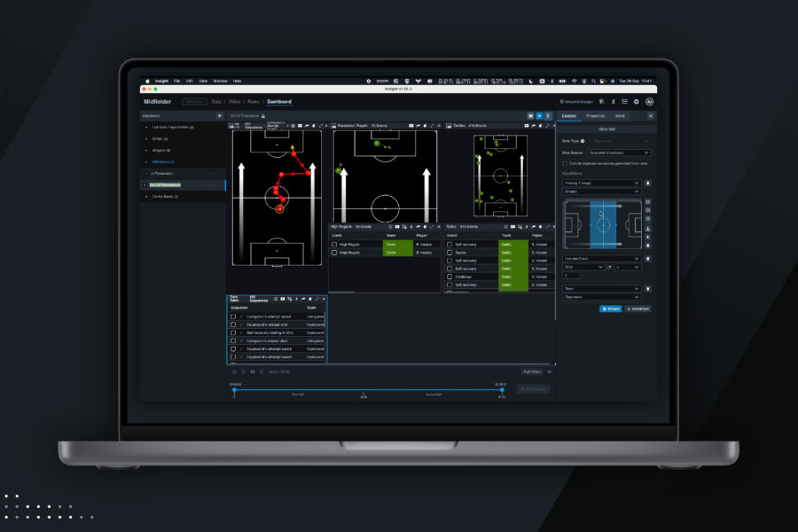Select the rectangle shape tool beside the pitch editor
Image resolution: width=798 pixels, height=532 pixels.
[x=647, y=199]
